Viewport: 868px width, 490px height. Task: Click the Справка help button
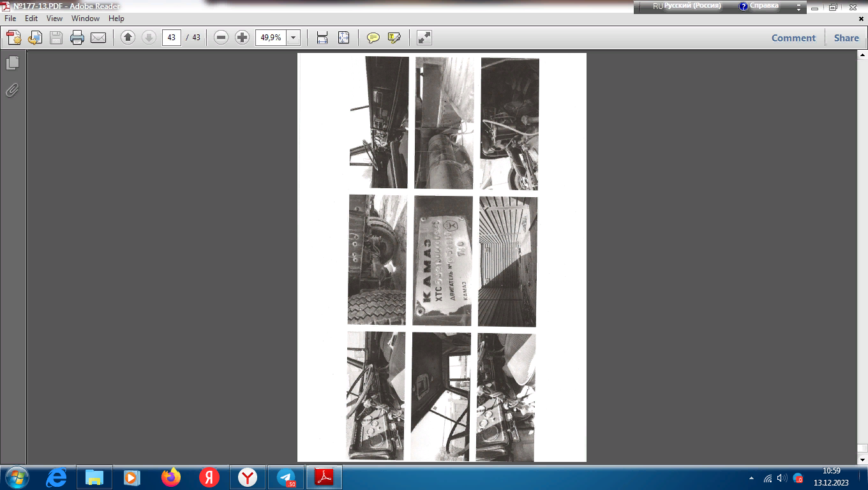point(759,6)
